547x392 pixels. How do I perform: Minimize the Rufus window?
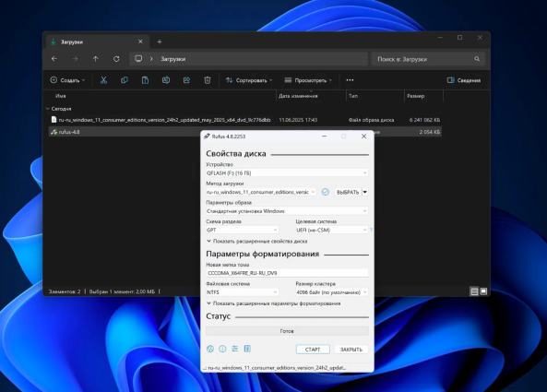[324, 136]
